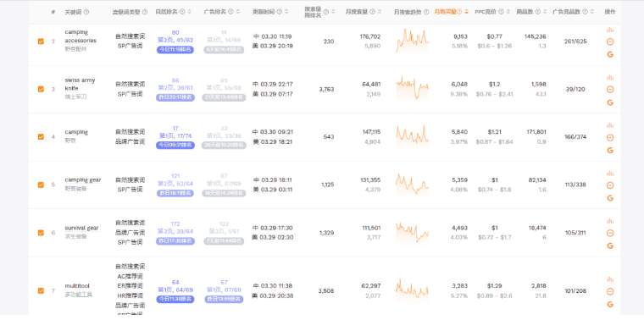Click the swiss army knife trend chart
Image resolution: width=644 pixels, height=331 pixels.
(x=412, y=88)
